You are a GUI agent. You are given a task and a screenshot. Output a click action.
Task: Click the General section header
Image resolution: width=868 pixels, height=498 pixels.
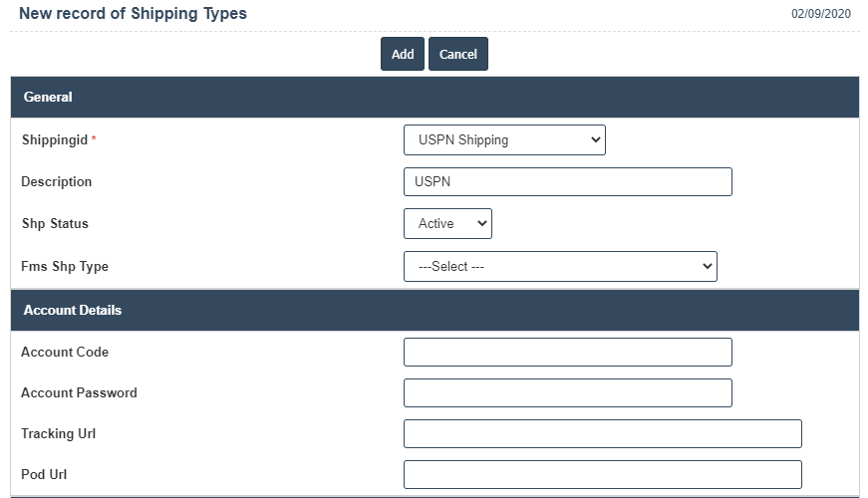[48, 98]
